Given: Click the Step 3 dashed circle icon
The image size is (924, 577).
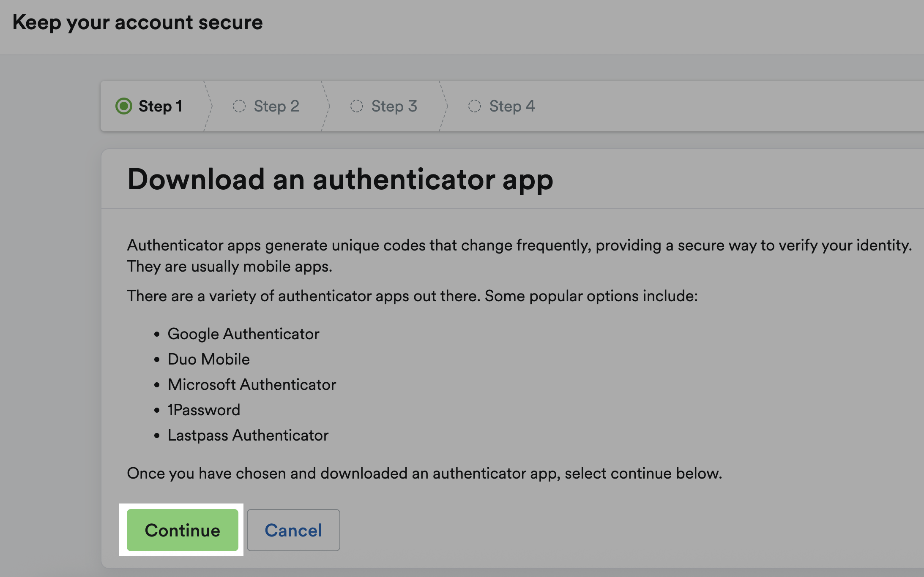Looking at the screenshot, I should click(358, 106).
